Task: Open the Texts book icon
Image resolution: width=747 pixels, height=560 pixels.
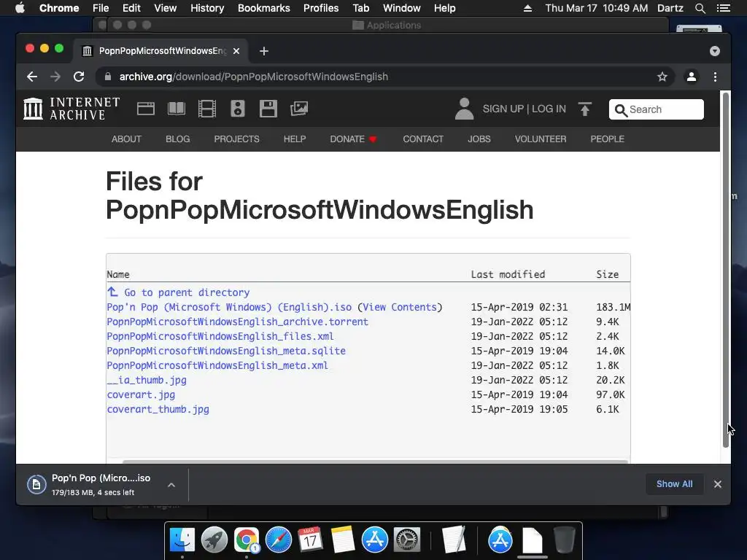Action: (177, 109)
